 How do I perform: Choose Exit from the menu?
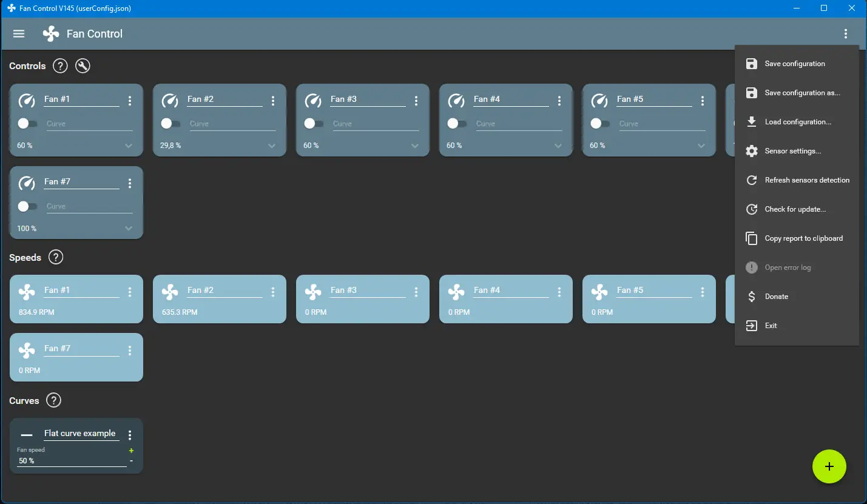pos(797,326)
